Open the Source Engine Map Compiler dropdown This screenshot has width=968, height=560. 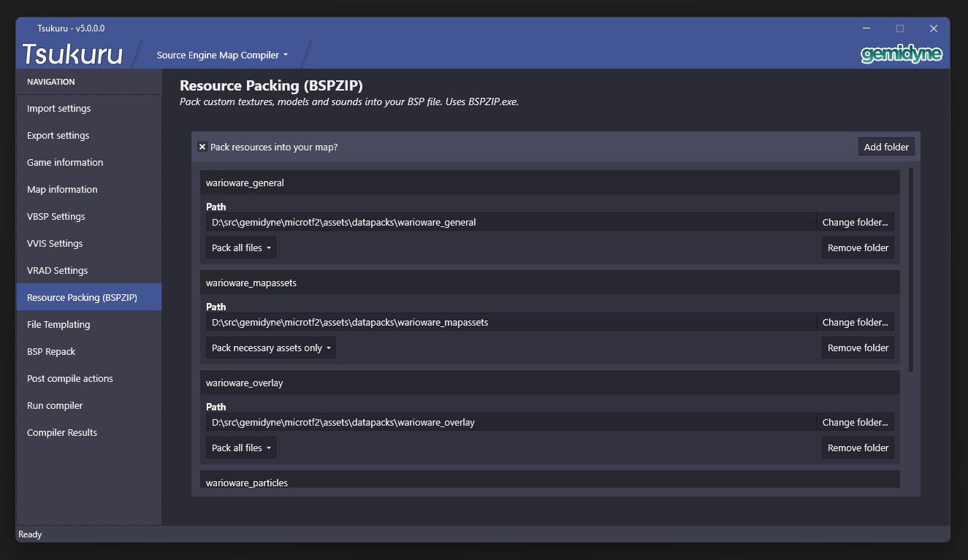tap(220, 54)
